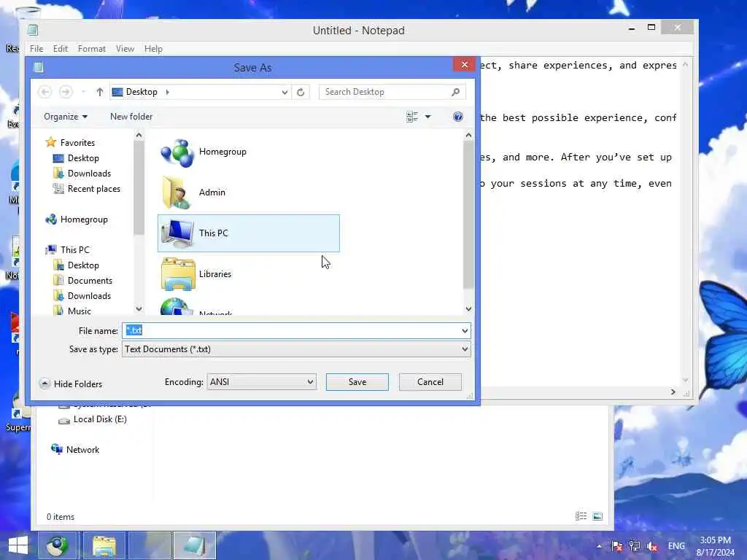This screenshot has height=560, width=747.
Task: Click network tray icon
Action: point(635,546)
